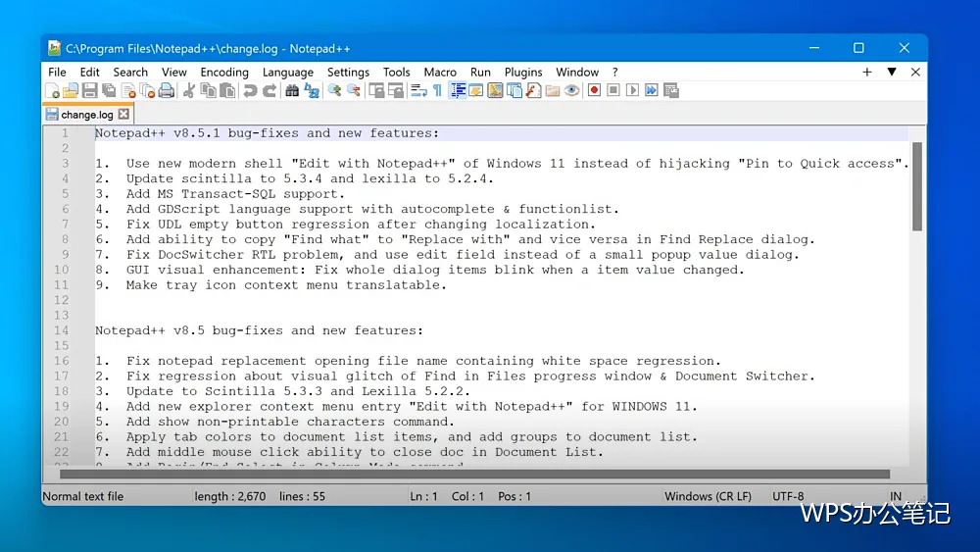Click the vertical scrollbar thumb

[917, 186]
